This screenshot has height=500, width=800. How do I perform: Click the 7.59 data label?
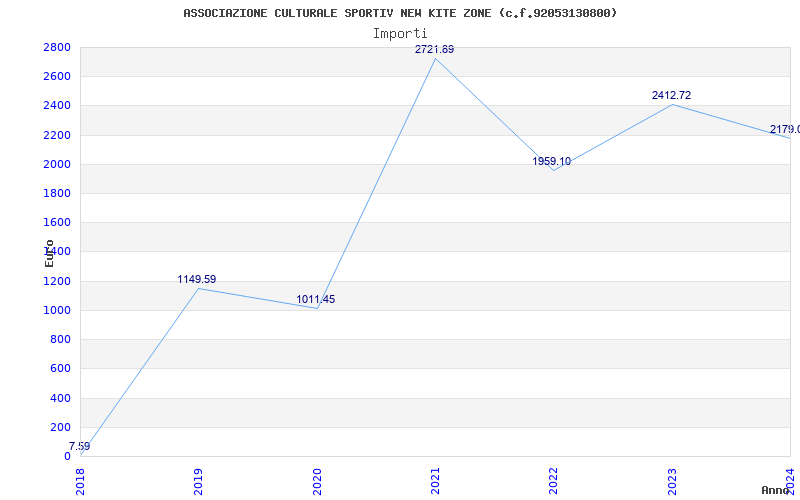(x=80, y=446)
